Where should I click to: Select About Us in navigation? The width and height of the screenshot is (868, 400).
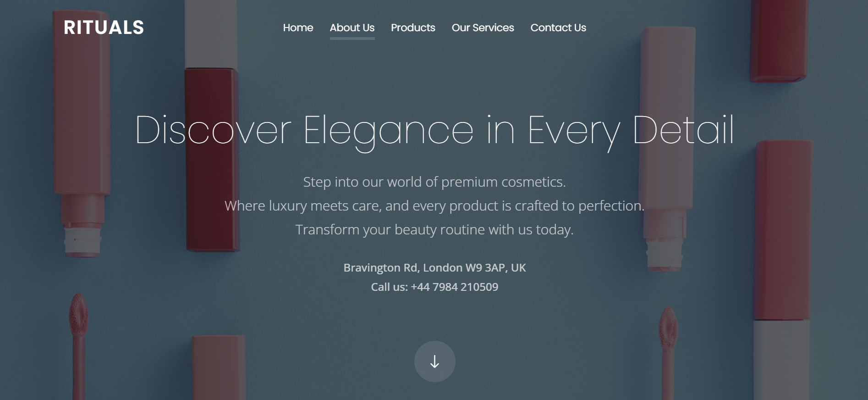click(352, 28)
